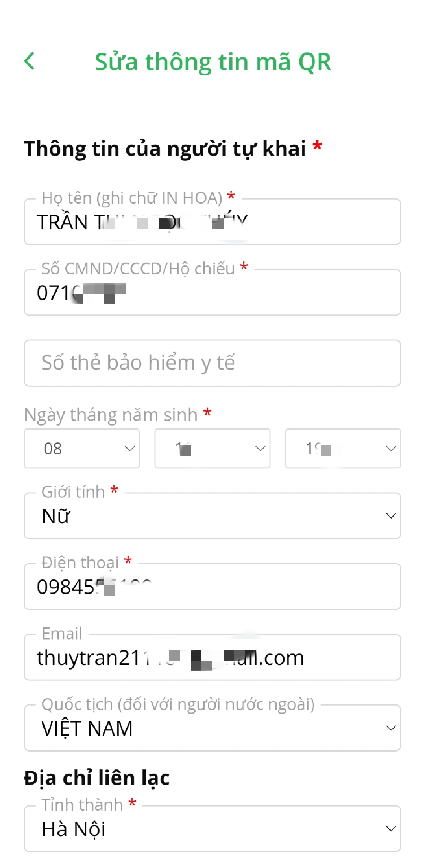Expand the Giới tính dropdown showing Nữ
This screenshot has width=425, height=868.
pyautogui.click(x=213, y=516)
